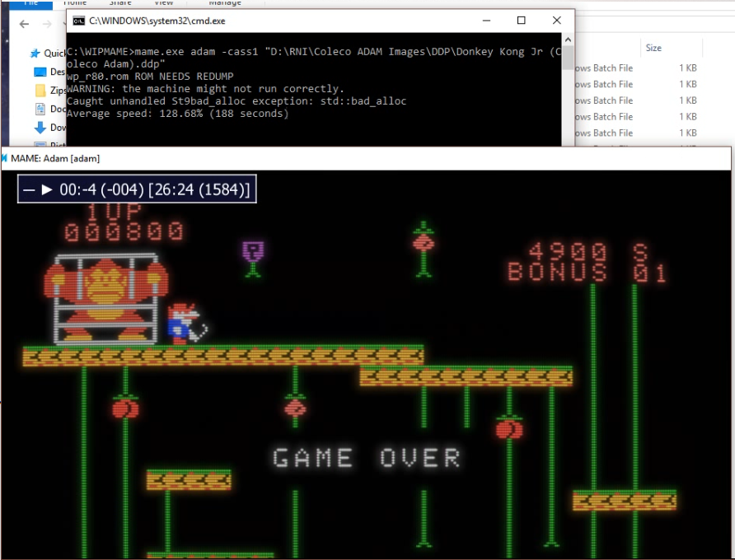Open the Desktop folder icon in sidebar
Viewport: 735px width, 560px height.
coord(40,72)
